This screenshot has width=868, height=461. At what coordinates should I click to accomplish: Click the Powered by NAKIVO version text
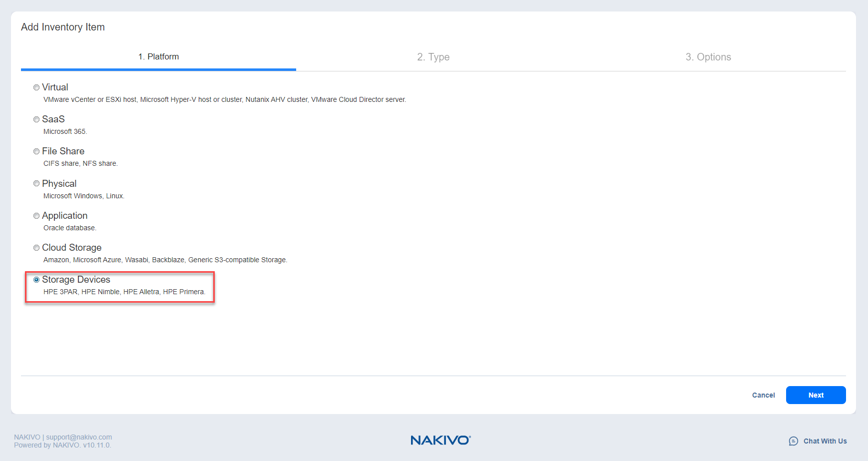click(x=62, y=445)
